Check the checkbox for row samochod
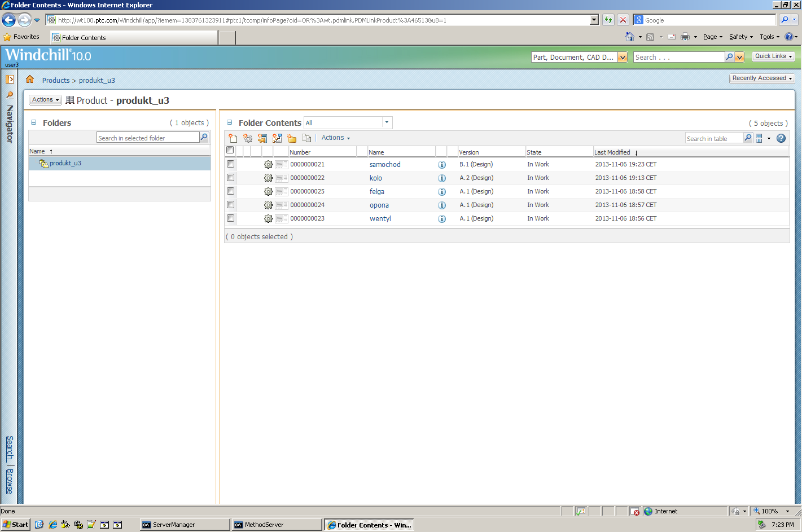802x532 pixels. 230,164
